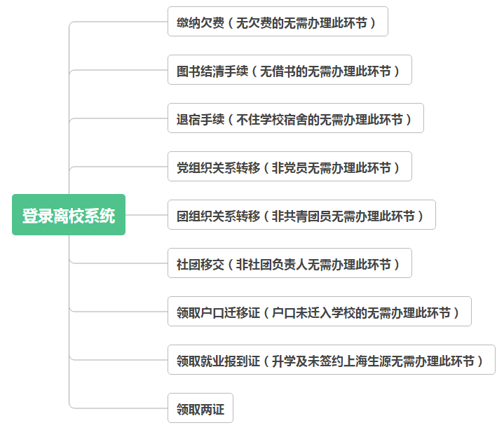Pick the node mentioning 非社团负责人

click(289, 263)
